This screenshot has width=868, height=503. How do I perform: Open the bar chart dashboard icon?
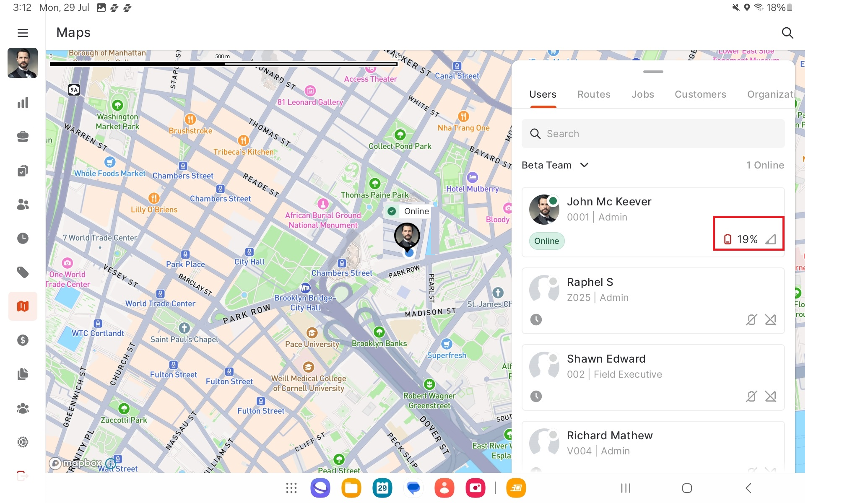point(23,103)
